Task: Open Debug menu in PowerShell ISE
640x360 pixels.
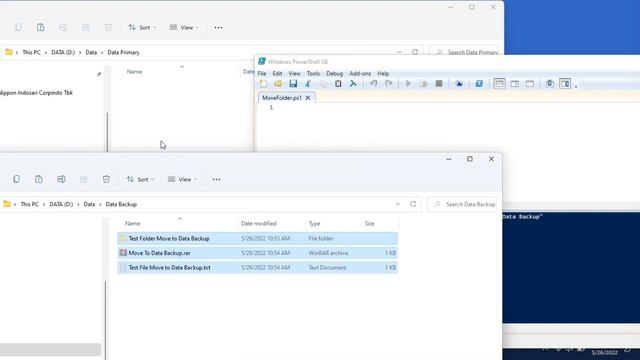Action: [x=334, y=73]
